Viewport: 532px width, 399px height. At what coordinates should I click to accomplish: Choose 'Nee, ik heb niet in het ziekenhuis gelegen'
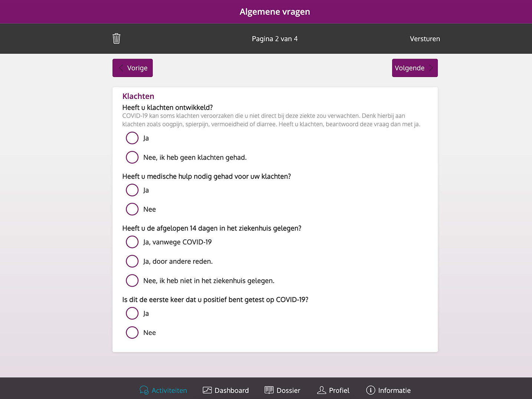tap(132, 280)
